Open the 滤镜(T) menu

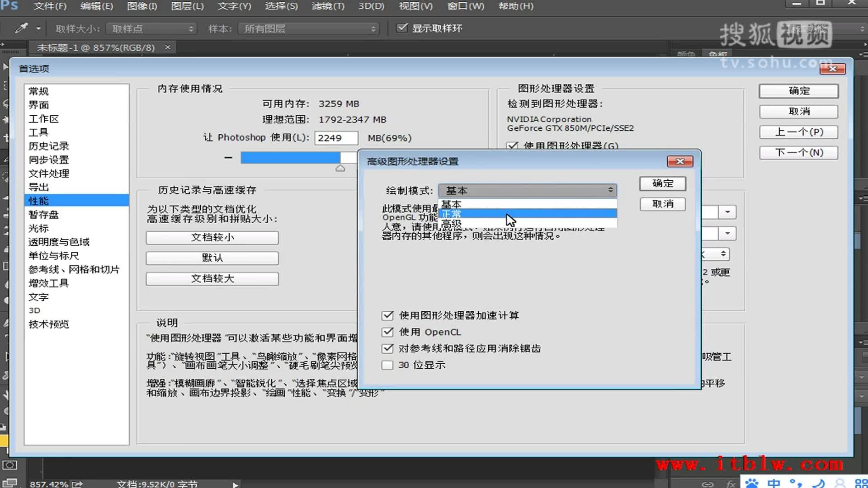coord(328,6)
